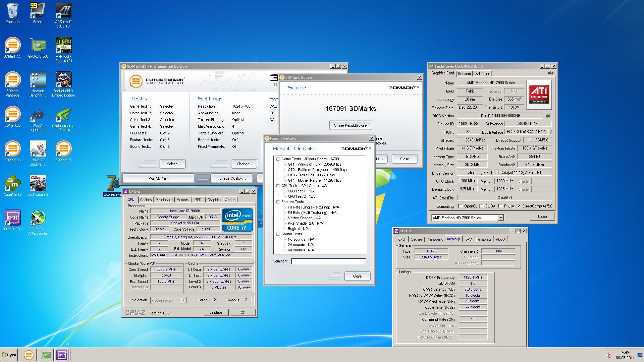Open the Graphics tab in right CPU-Z window
The height and width of the screenshot is (362, 644).
485,239
